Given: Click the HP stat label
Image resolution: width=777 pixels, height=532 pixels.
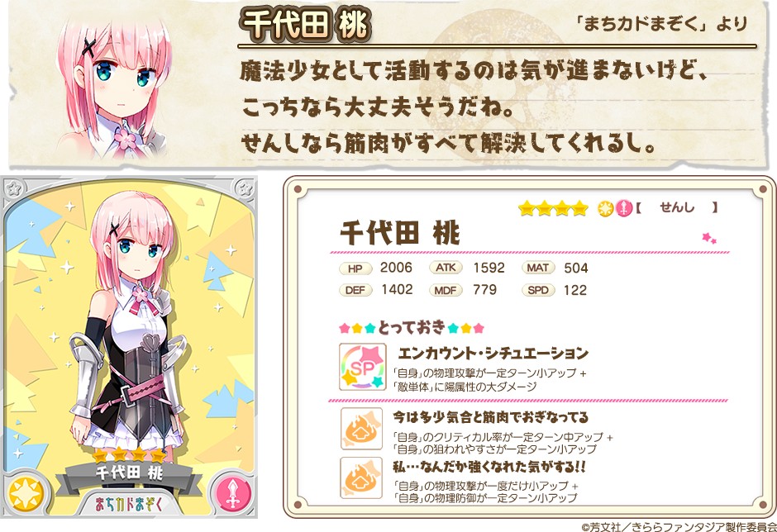Looking at the screenshot, I should click(355, 268).
